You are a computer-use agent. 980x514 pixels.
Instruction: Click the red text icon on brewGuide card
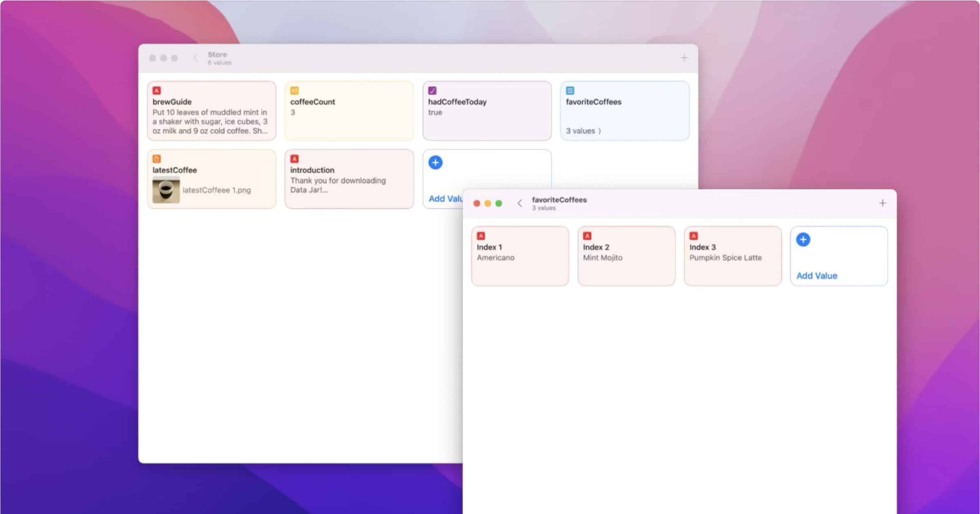pyautogui.click(x=156, y=91)
